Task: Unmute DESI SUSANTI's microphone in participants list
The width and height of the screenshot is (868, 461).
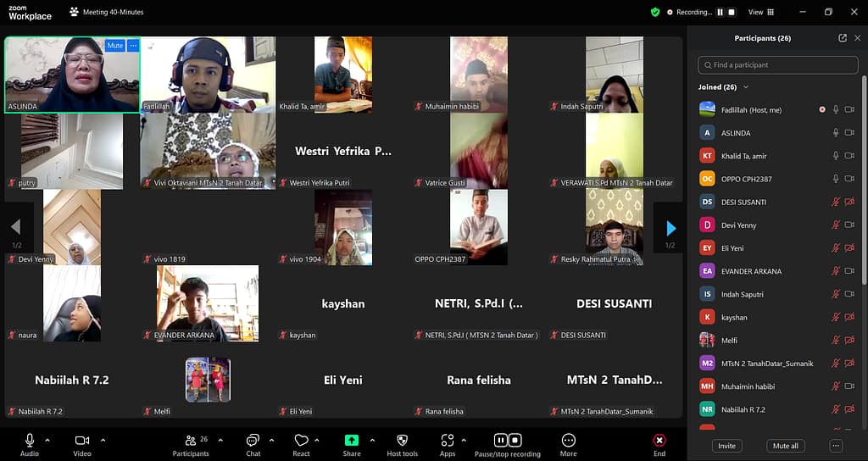Action: (835, 202)
